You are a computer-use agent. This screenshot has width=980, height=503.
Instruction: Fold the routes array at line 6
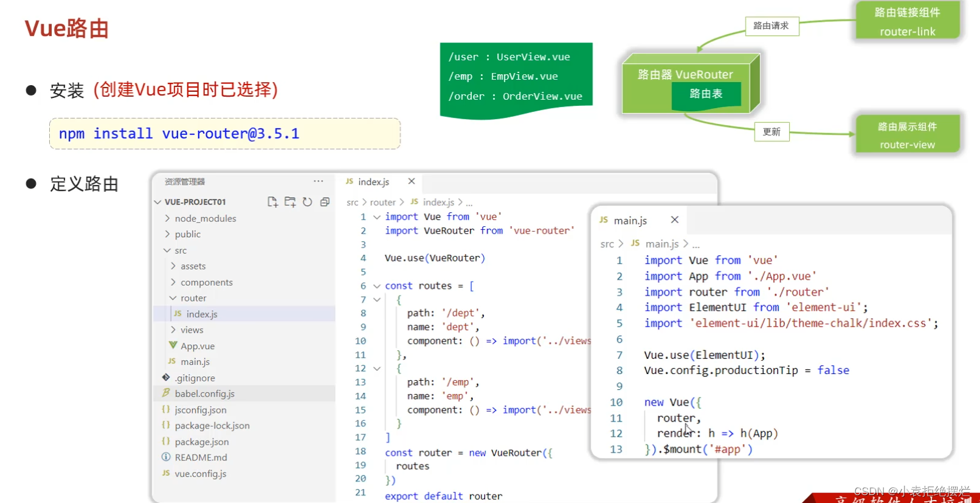coord(377,286)
